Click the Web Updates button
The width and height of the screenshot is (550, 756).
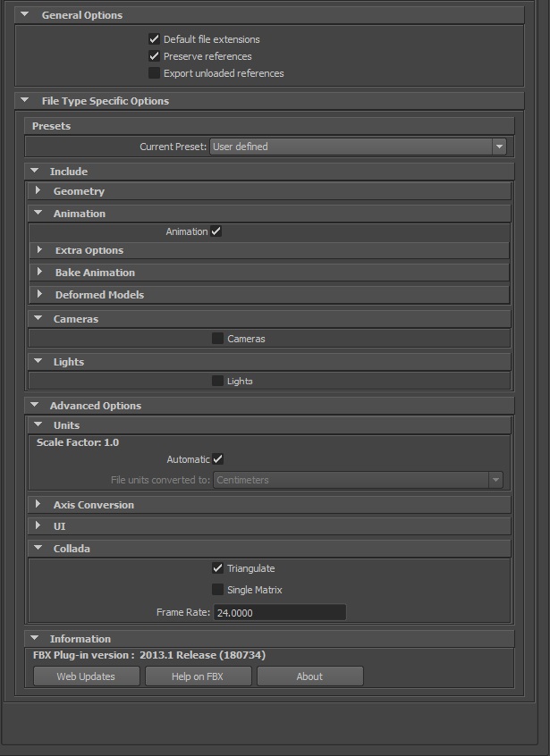pos(86,676)
